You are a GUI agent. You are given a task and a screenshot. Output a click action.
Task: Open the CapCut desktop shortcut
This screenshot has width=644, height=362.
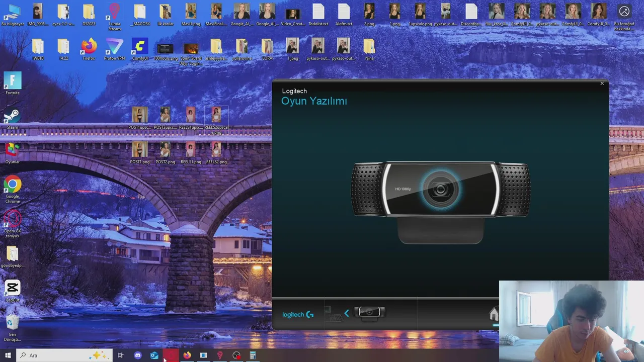click(13, 291)
